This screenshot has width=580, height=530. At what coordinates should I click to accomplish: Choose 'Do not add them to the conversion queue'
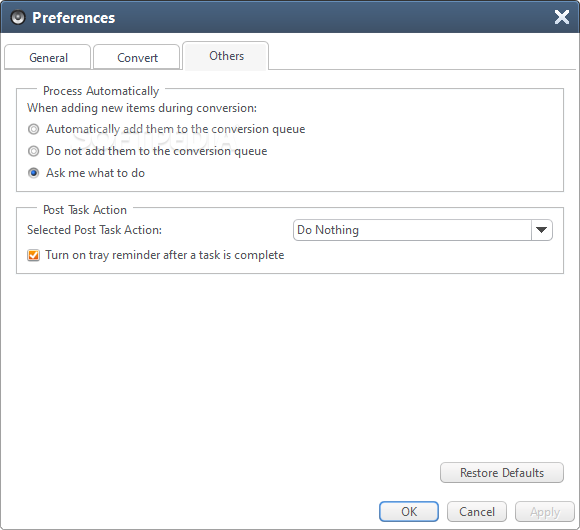(x=33, y=151)
